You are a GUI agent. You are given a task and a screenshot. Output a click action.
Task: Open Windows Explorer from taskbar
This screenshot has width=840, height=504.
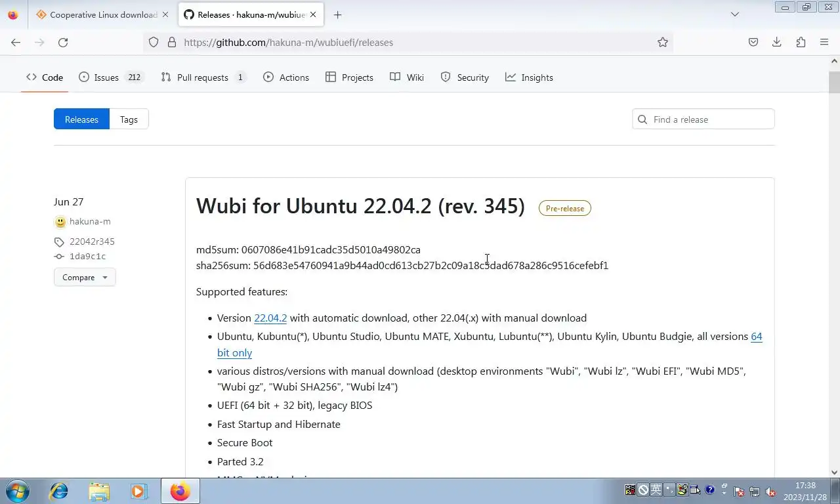click(99, 491)
